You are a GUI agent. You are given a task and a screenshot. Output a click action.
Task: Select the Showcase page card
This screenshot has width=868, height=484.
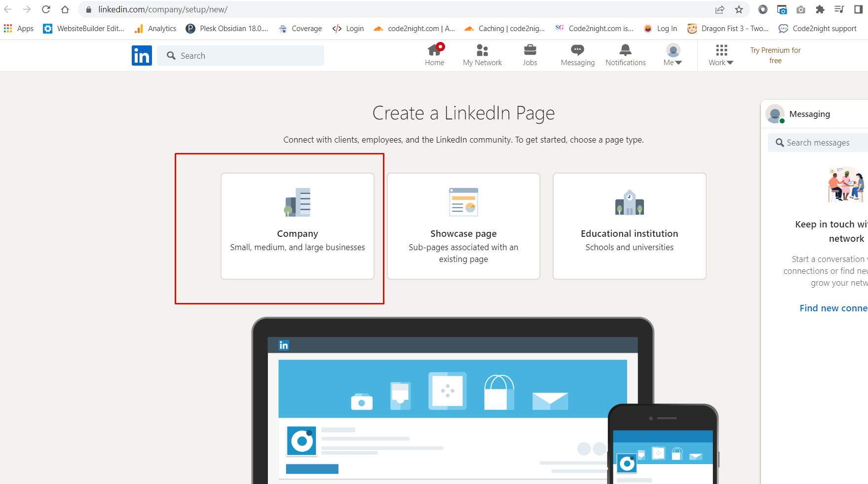(463, 226)
